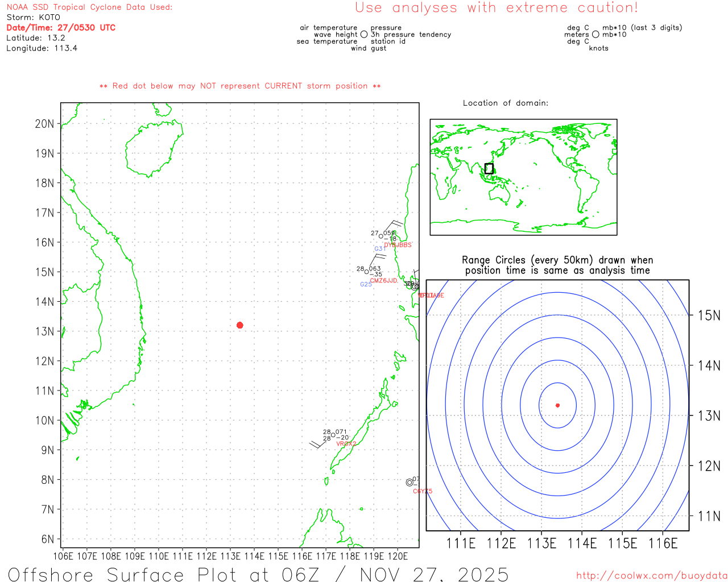Select the double-ring station marker above C6YZ5
The height and width of the screenshot is (582, 728).
409,482
